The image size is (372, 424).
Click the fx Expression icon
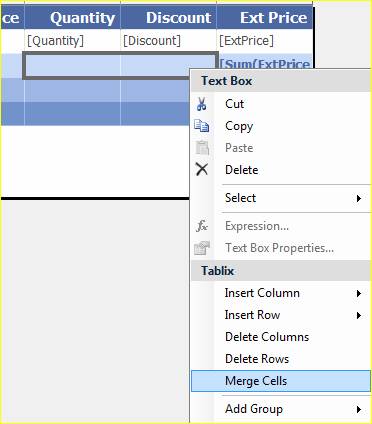pos(202,226)
